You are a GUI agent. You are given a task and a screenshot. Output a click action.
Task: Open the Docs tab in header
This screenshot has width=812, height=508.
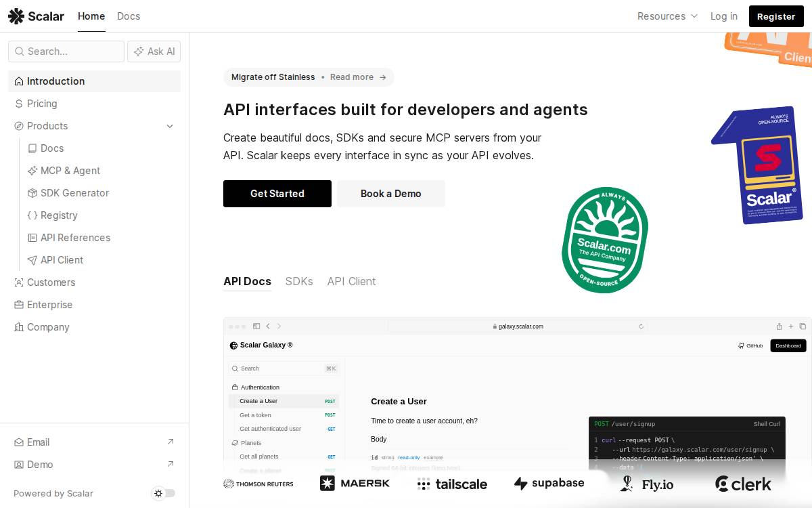pyautogui.click(x=129, y=16)
